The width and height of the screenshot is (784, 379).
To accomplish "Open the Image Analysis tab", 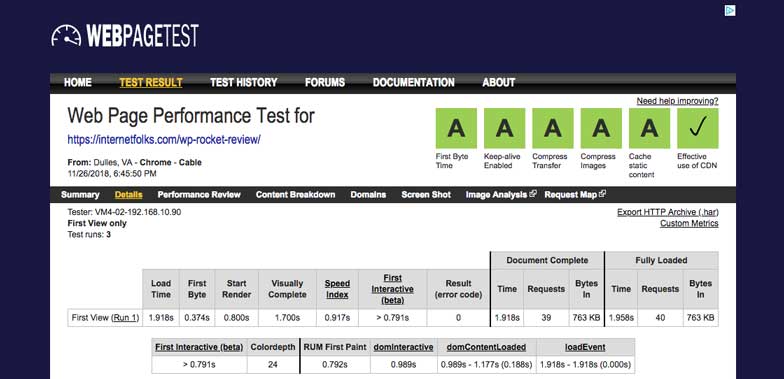I will click(496, 194).
